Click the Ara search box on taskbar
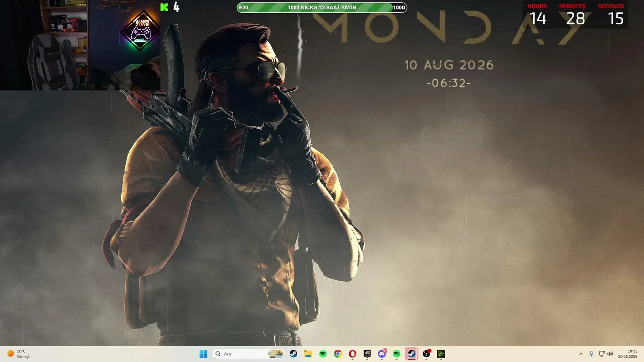This screenshot has height=362, width=644. coord(249,354)
